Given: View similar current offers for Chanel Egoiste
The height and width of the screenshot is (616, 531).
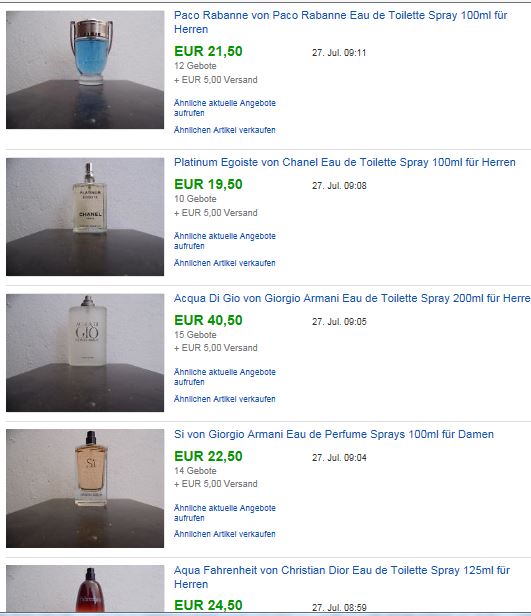Looking at the screenshot, I should pos(225,241).
